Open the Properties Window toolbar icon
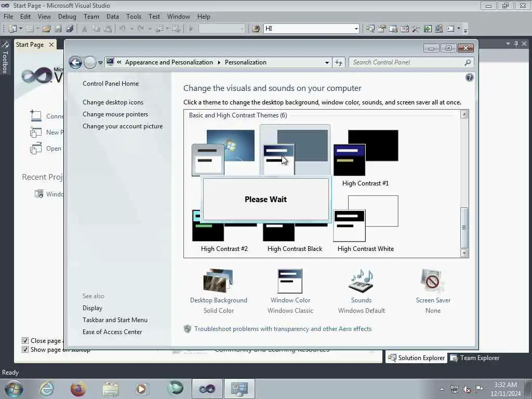The image size is (532, 399). [382, 29]
